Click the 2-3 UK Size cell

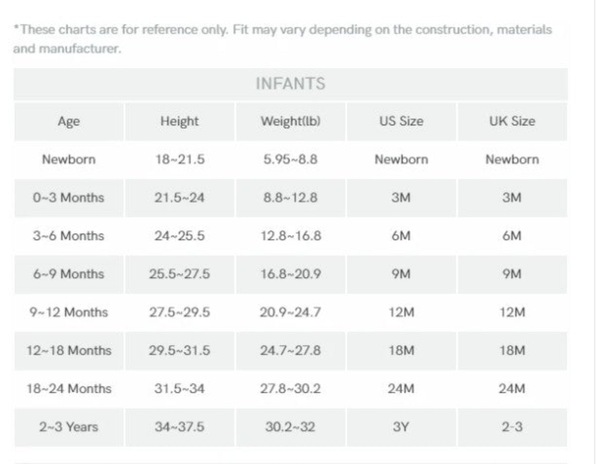[x=512, y=427]
